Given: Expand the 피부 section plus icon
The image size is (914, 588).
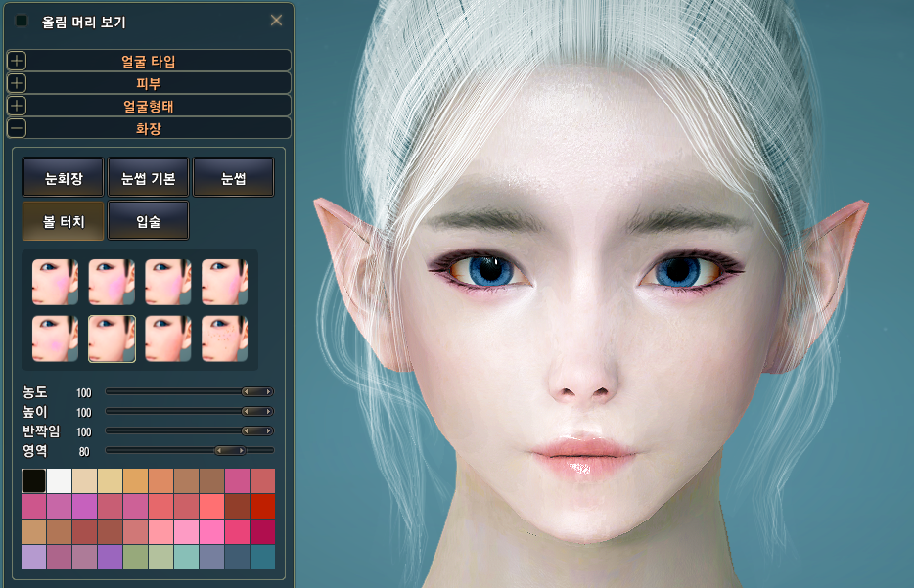Looking at the screenshot, I should click(x=17, y=83).
